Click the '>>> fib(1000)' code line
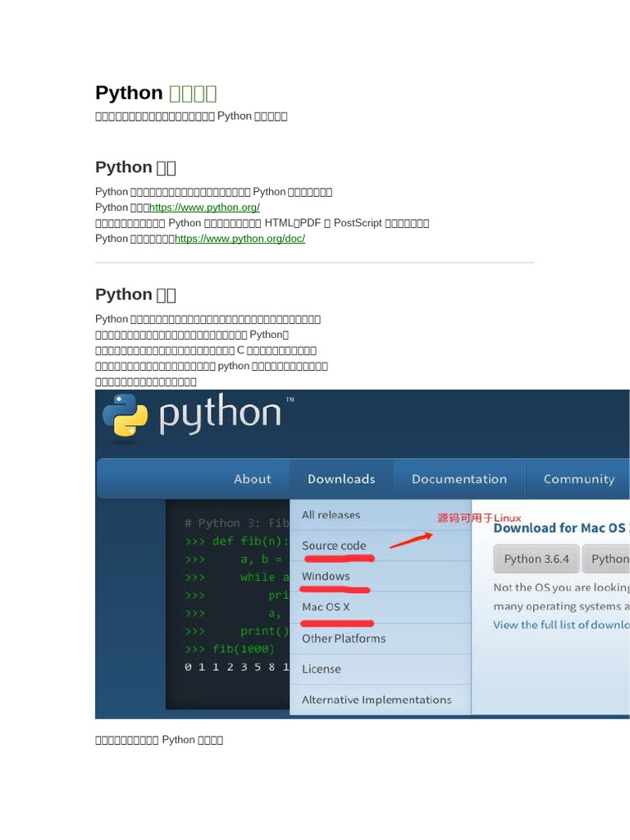Image resolution: width=630 pixels, height=840 pixels. click(x=230, y=650)
